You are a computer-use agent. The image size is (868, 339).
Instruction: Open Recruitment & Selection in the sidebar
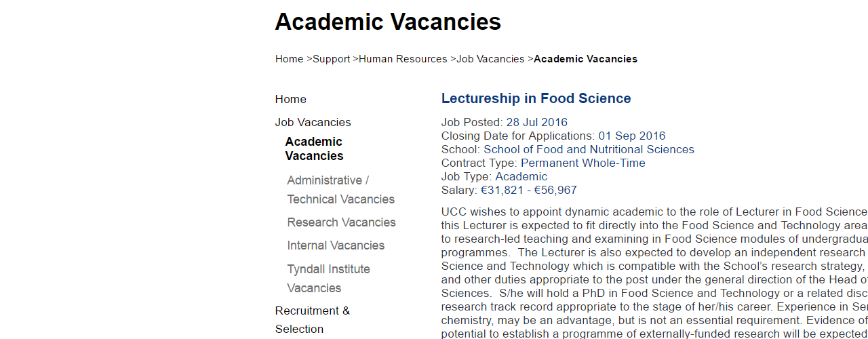[313, 319]
